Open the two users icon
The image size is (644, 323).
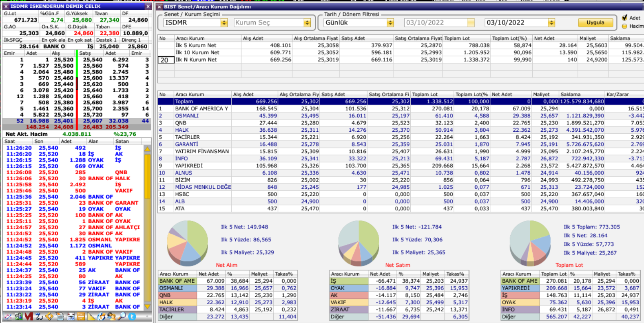(x=111, y=316)
